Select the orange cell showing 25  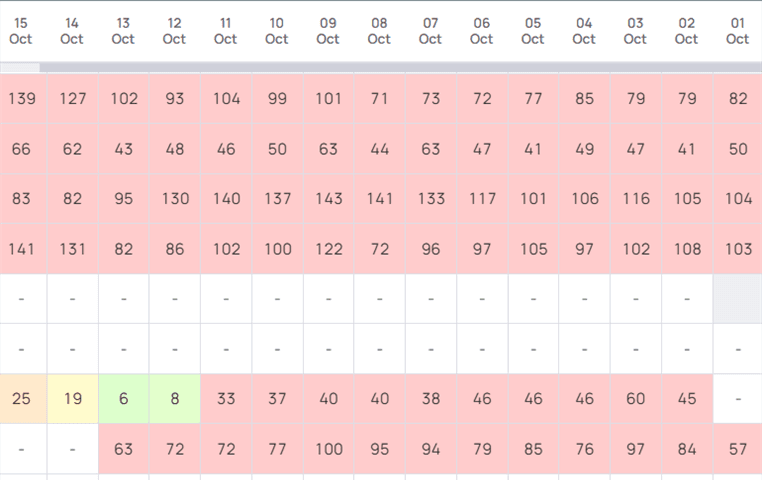(21, 399)
